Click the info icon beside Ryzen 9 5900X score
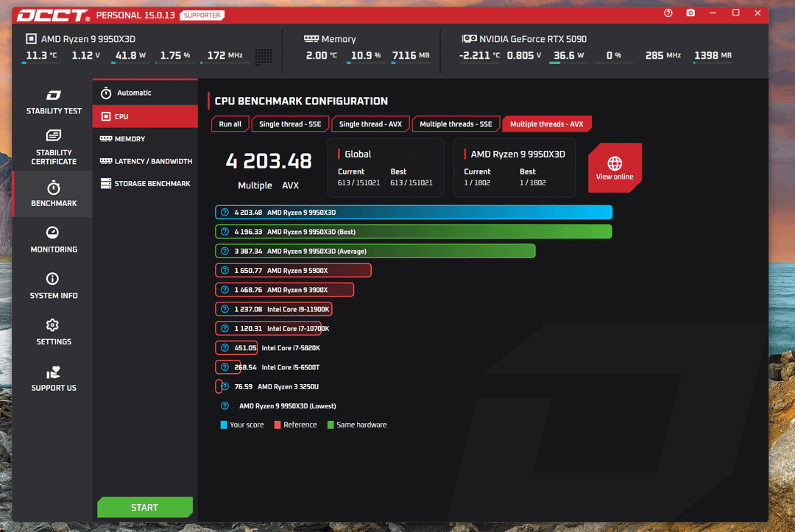795x532 pixels. [x=225, y=271]
